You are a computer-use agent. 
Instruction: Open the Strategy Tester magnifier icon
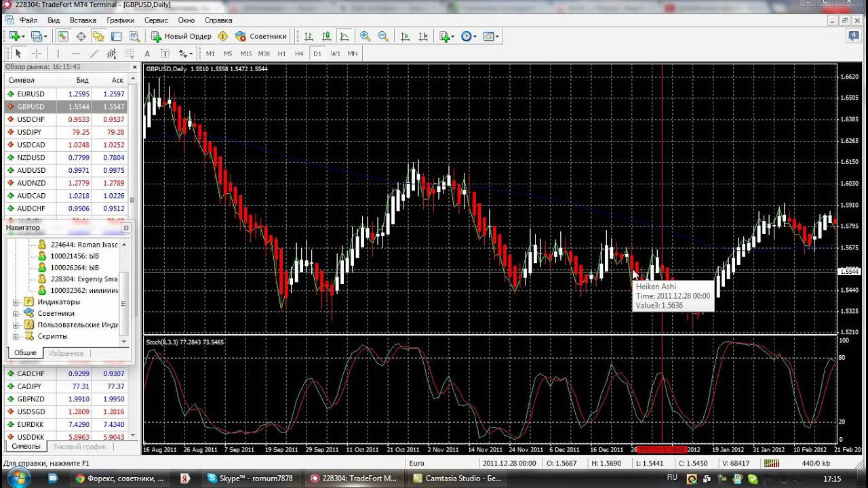point(134,36)
